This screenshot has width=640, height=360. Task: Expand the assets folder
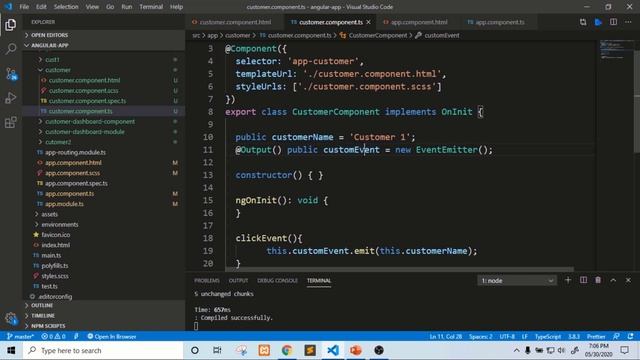(103, 214)
